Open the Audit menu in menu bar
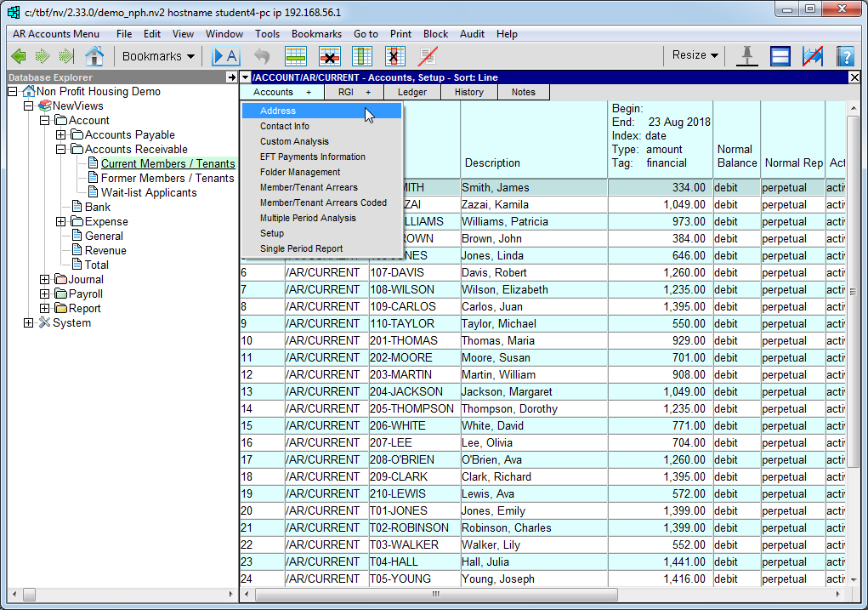868x610 pixels. pos(472,34)
